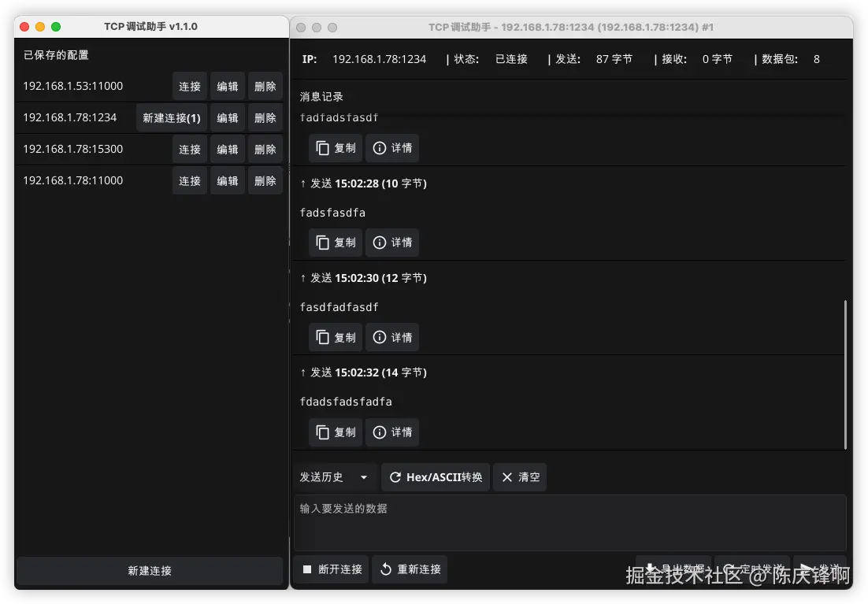
Task: Open details of the 15:02:32 message
Action: coord(391,432)
